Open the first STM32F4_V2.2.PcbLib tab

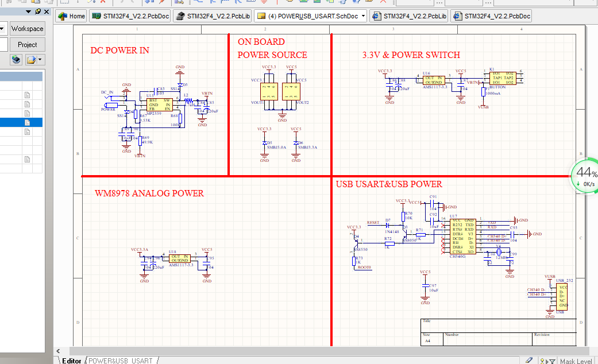(213, 16)
